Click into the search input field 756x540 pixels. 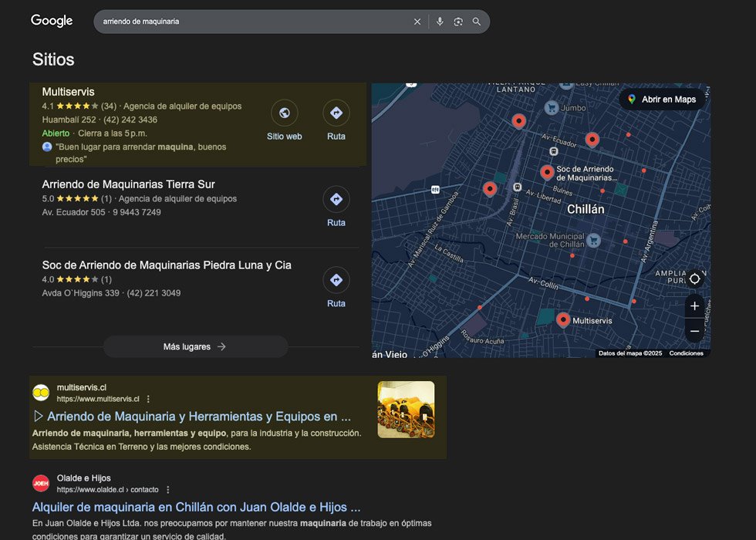(x=255, y=22)
